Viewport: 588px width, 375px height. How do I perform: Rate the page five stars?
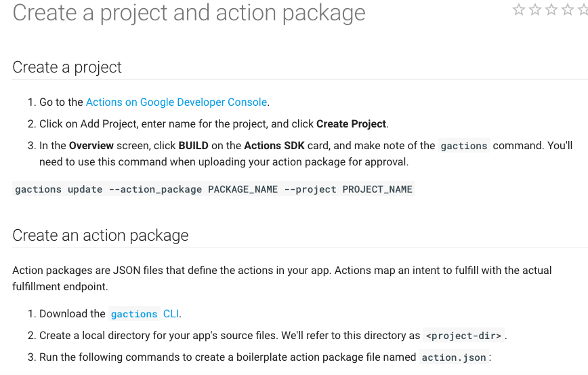(x=583, y=9)
